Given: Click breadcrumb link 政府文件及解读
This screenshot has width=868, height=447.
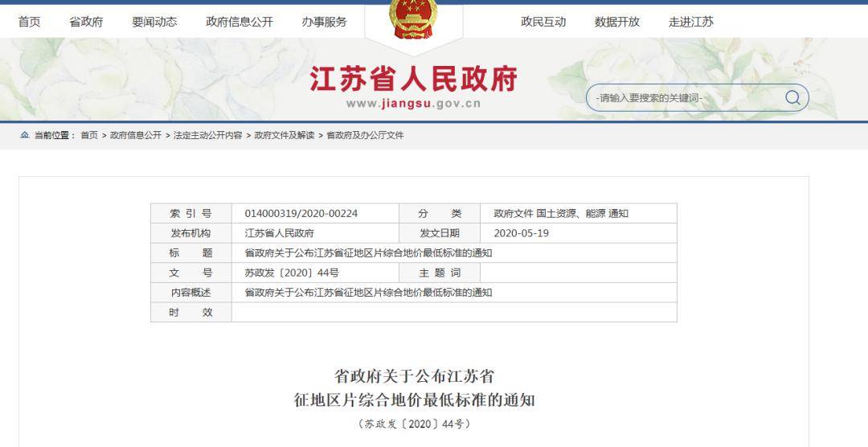Looking at the screenshot, I should [x=285, y=135].
